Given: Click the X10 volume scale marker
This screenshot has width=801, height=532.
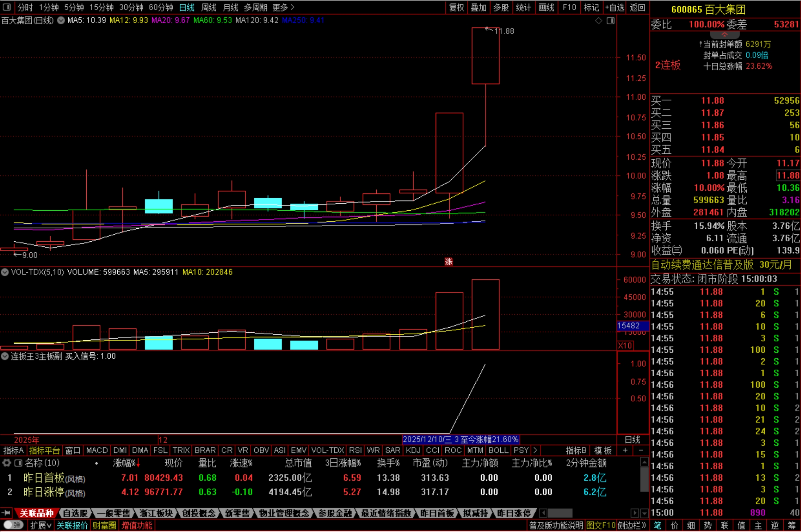Looking at the screenshot, I should click(625, 346).
